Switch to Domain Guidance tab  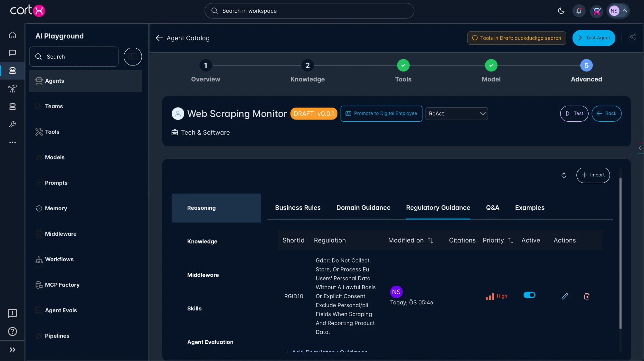coord(363,208)
